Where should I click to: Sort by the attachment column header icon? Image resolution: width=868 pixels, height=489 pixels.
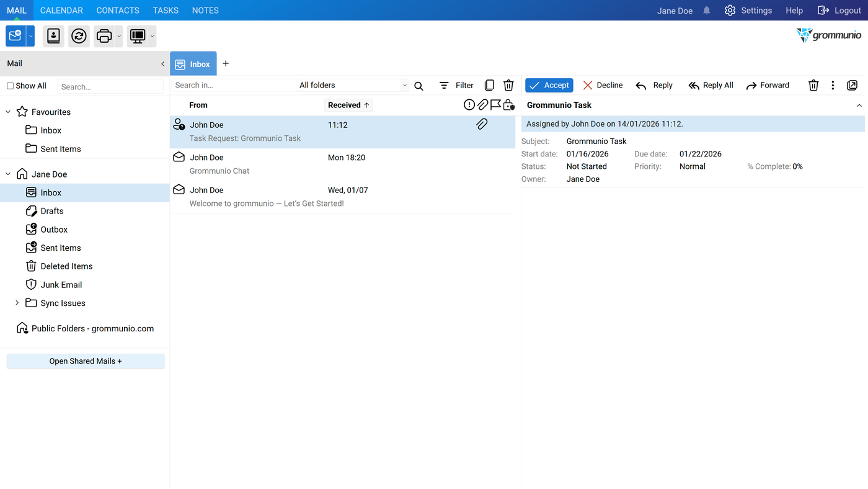coord(482,105)
